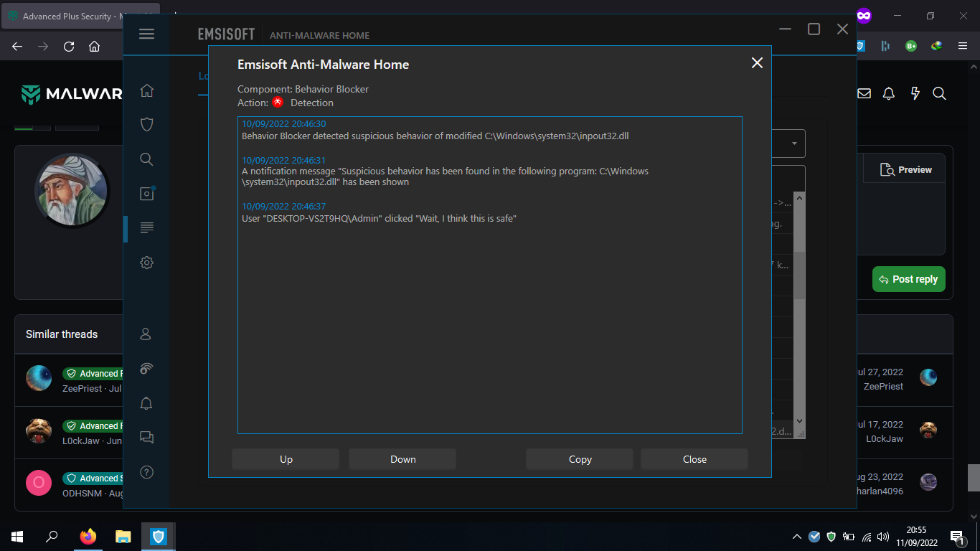Open the MalwareTips inbox envelope icon
980x551 pixels.
click(x=864, y=93)
